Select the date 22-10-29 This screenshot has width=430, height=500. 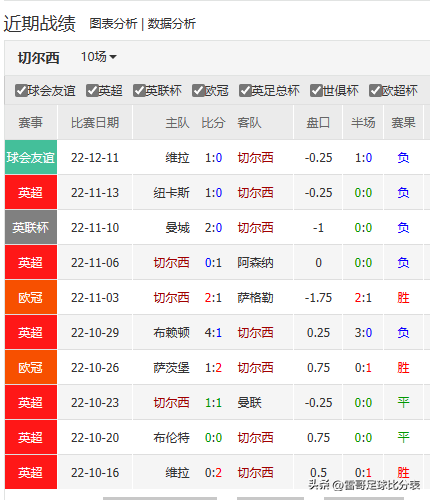(95, 333)
